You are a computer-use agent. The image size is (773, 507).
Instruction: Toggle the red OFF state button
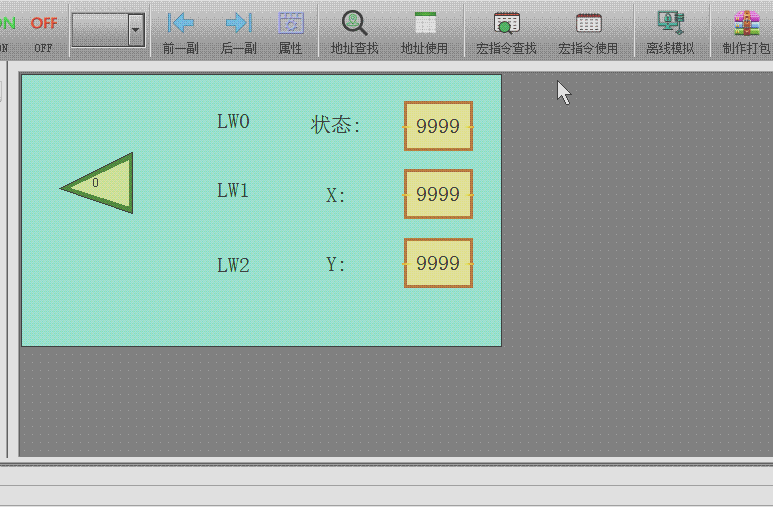tap(44, 24)
